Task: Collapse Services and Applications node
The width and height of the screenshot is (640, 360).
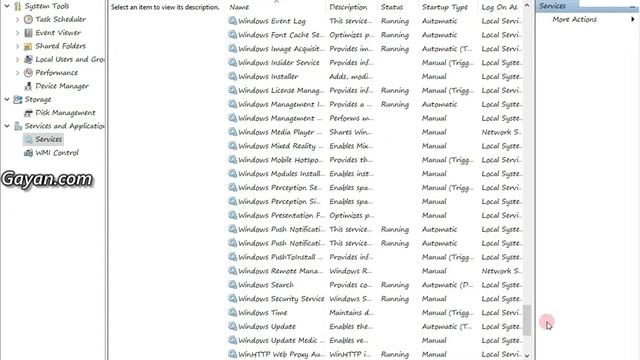Action: click(7, 126)
